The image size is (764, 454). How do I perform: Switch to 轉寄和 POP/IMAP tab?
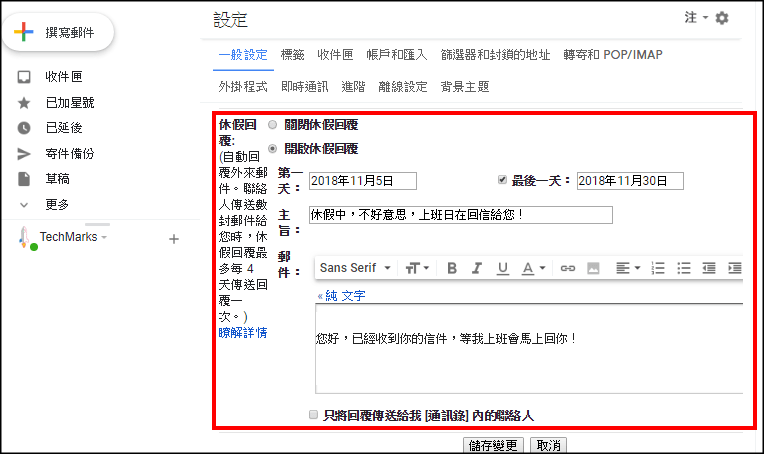613,55
